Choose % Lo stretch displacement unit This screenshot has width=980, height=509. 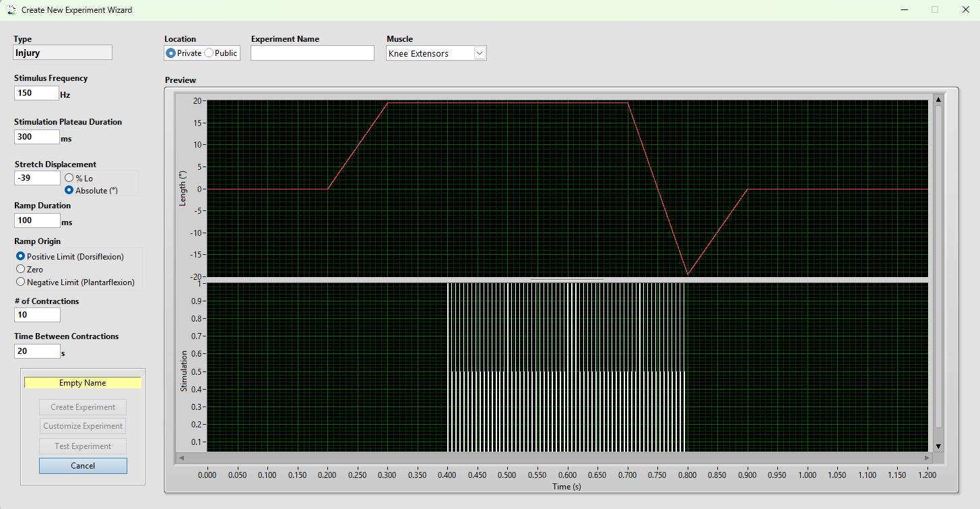click(x=69, y=178)
